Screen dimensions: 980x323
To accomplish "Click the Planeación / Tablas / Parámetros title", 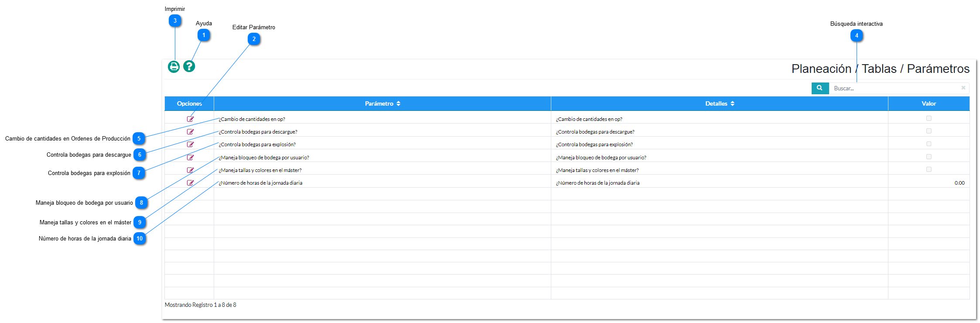I will point(881,69).
